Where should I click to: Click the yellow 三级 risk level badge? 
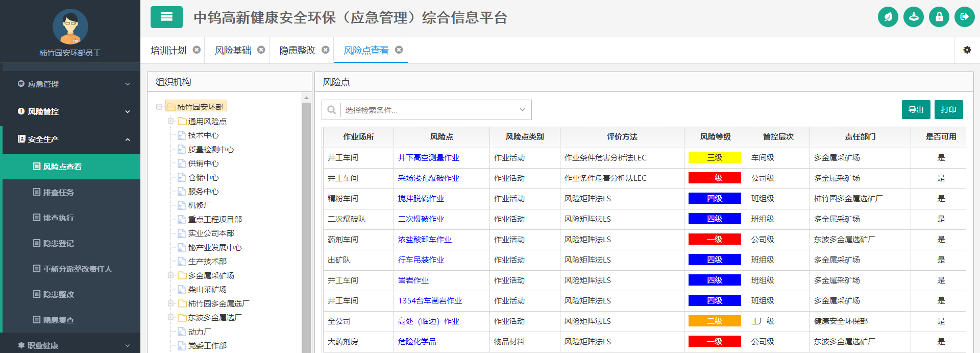pyautogui.click(x=715, y=158)
